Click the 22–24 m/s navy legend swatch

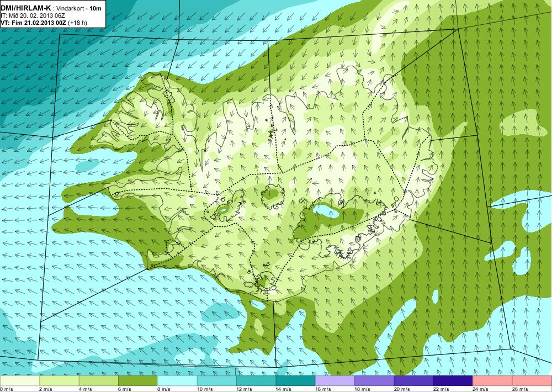point(453,381)
